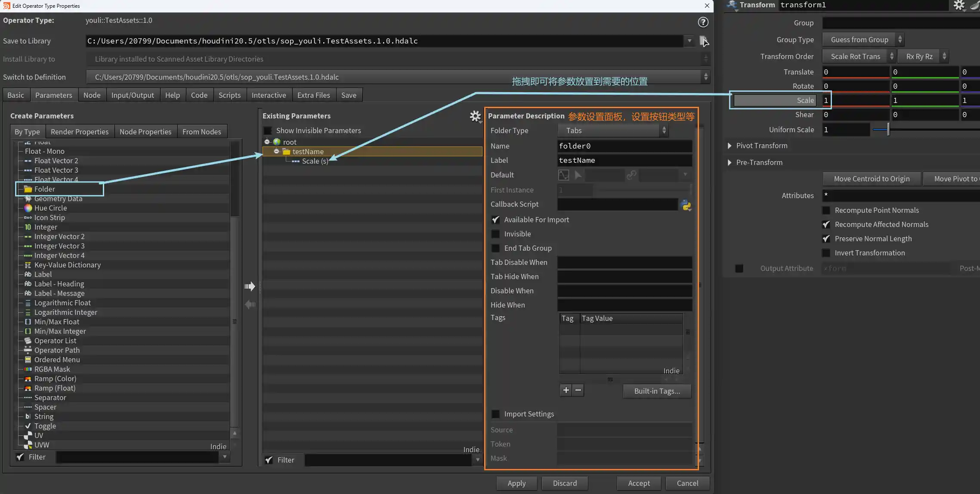Switch to the Scripts tab
Screen dimensions: 980x494
(229, 95)
